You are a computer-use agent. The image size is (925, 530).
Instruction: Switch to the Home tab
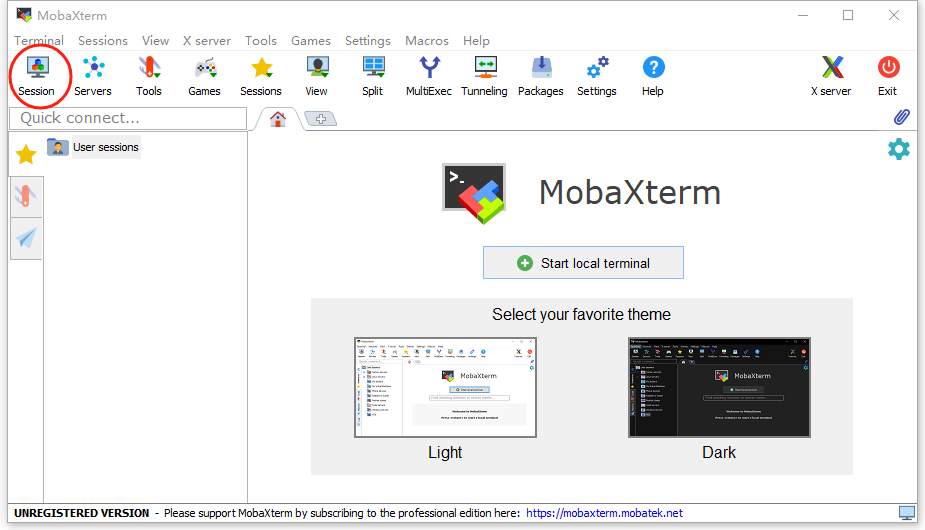pos(277,119)
